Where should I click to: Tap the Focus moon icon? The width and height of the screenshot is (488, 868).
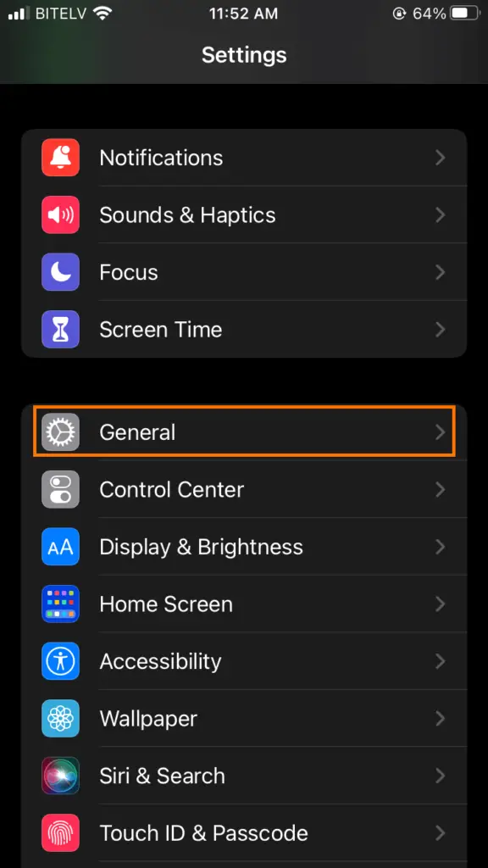point(60,272)
